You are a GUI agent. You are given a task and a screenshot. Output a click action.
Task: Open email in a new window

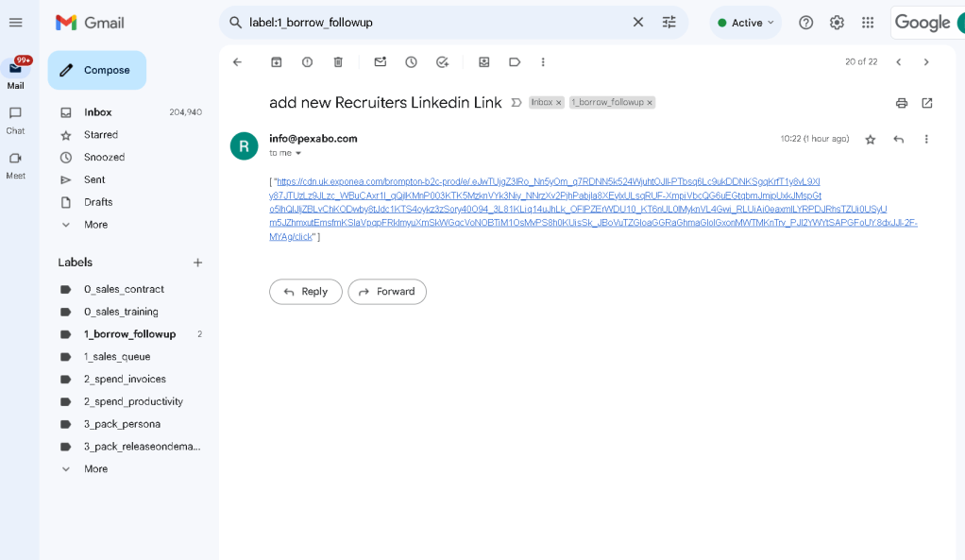[927, 103]
